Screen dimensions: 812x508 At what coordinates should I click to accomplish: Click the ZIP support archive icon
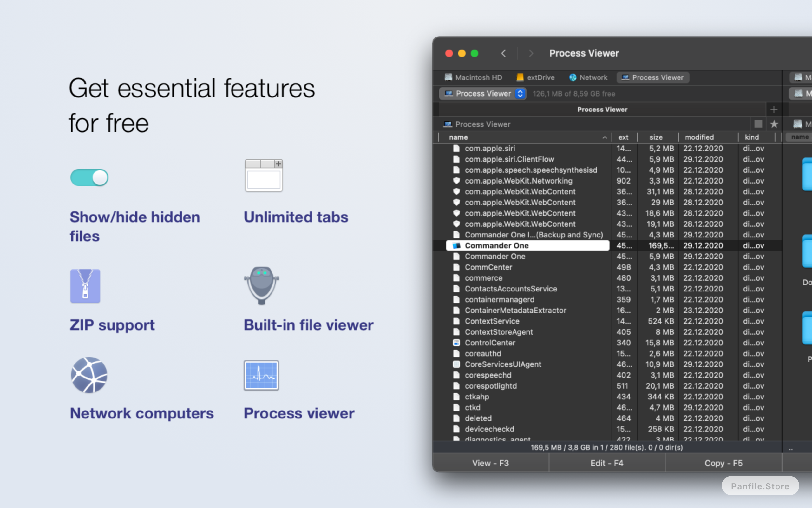[x=85, y=286]
